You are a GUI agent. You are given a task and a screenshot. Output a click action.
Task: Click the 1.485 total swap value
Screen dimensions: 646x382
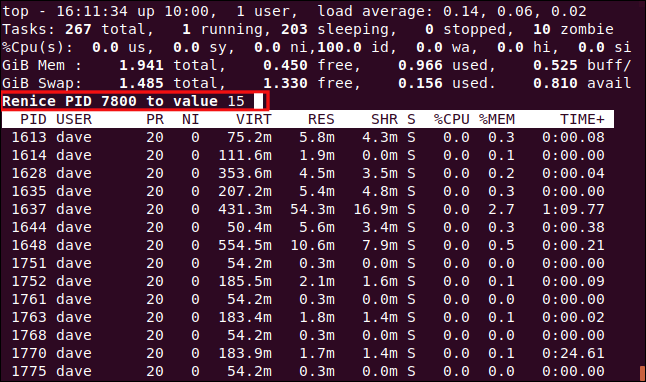tap(141, 83)
